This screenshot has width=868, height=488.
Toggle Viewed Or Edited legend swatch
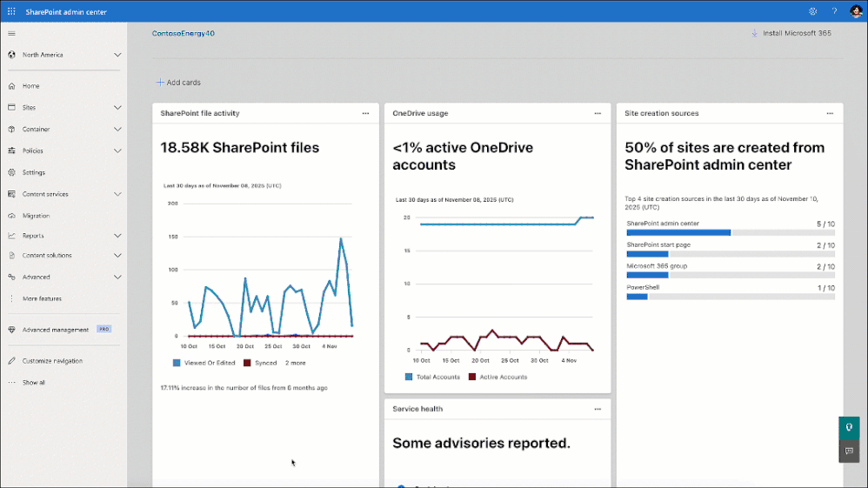[x=177, y=363]
